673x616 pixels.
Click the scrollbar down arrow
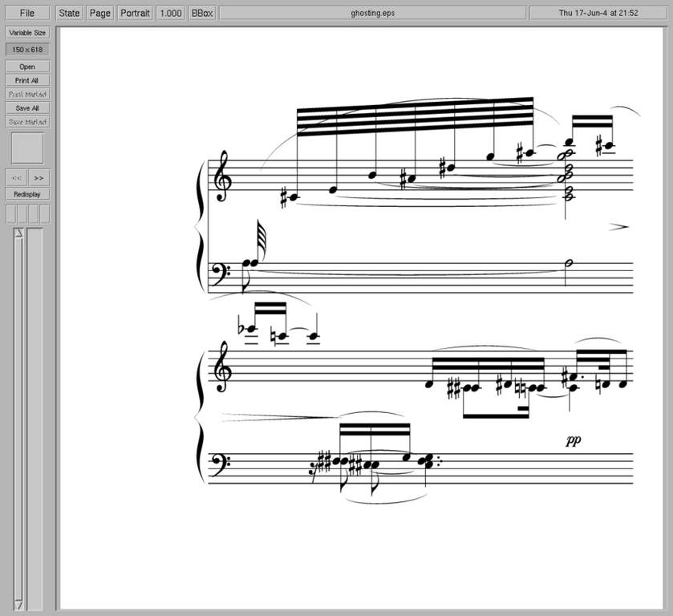[x=18, y=604]
